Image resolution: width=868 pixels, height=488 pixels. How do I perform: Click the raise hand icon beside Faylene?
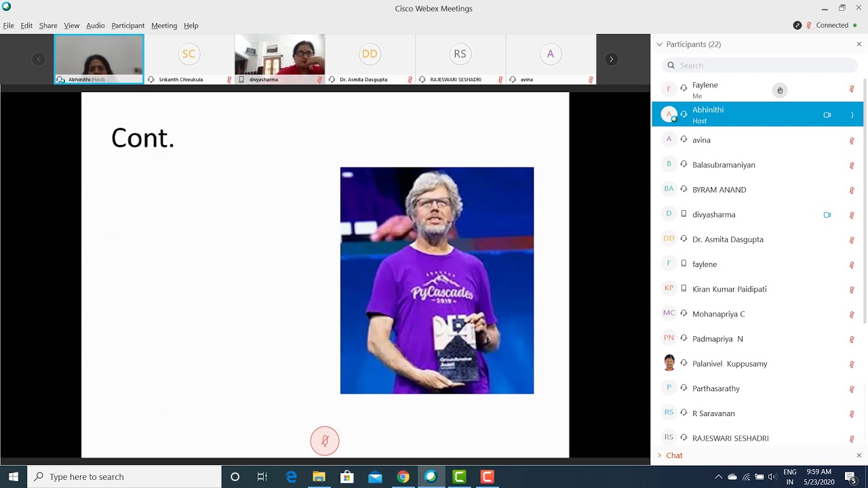coord(780,90)
